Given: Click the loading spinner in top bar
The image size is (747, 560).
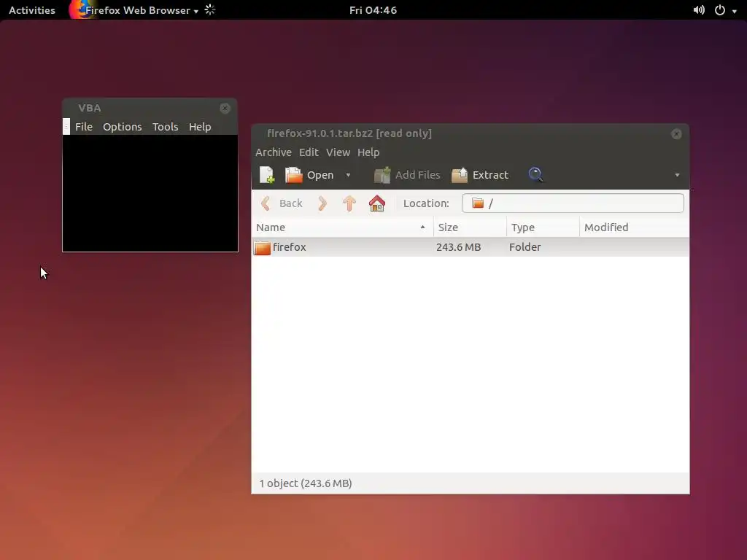Looking at the screenshot, I should tap(210, 9).
